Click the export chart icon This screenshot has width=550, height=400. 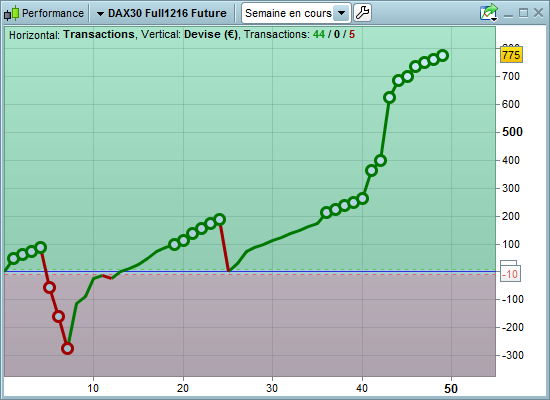(x=489, y=13)
